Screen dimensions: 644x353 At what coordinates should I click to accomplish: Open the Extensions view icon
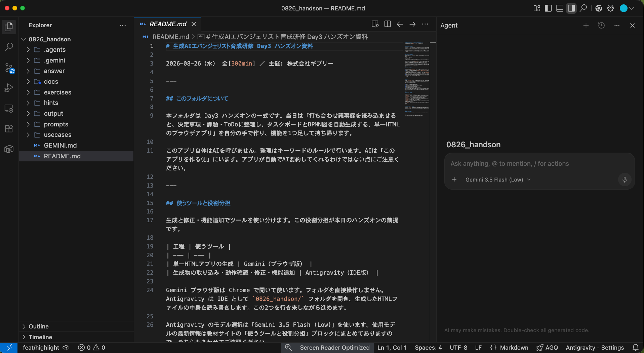click(9, 129)
